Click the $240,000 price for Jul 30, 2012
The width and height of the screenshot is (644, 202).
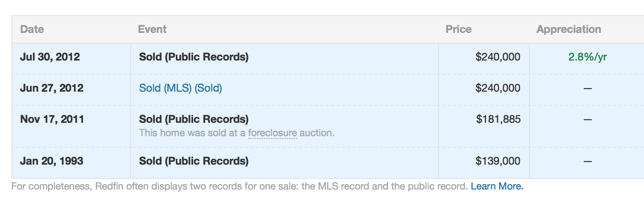point(498,57)
